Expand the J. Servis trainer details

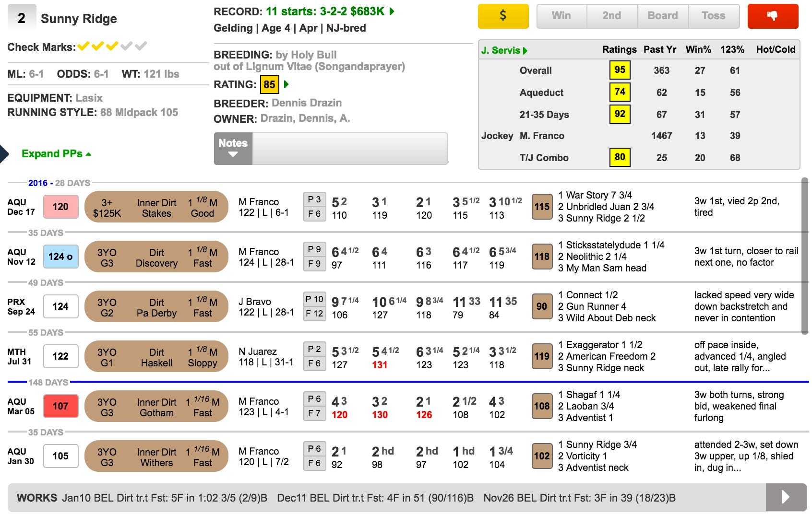click(504, 50)
